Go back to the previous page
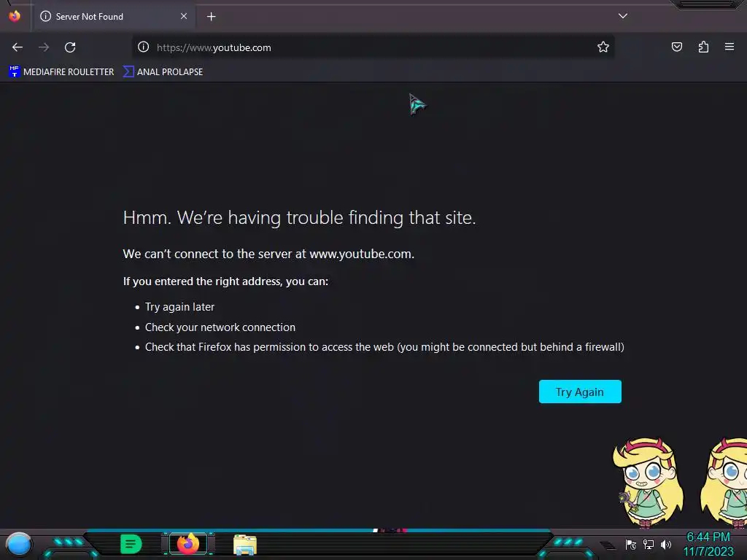This screenshot has width=747, height=560. coord(18,47)
